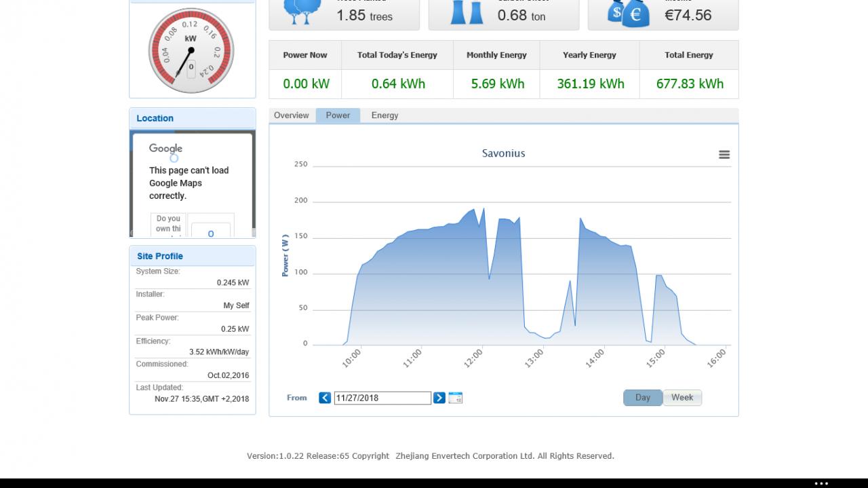Viewport: 868px width, 488px height.
Task: Click the Yearly Energy value 361.19 kWh
Action: pos(591,84)
